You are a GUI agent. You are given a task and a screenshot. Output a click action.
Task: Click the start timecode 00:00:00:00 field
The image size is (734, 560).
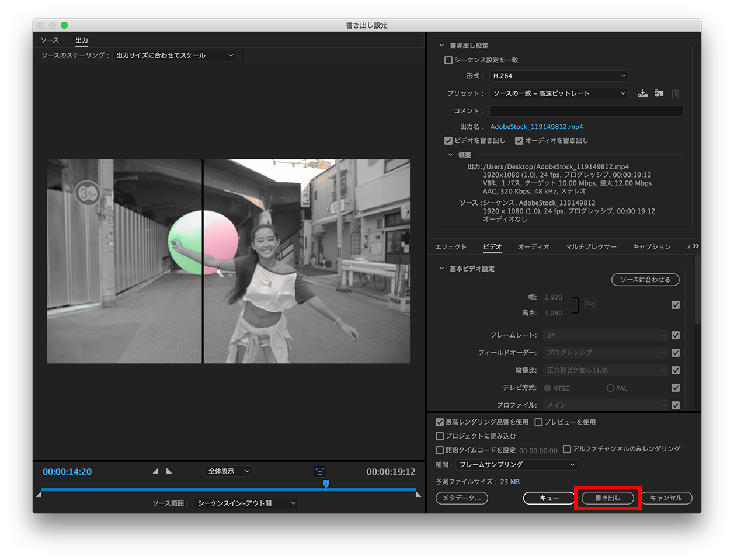(x=538, y=451)
